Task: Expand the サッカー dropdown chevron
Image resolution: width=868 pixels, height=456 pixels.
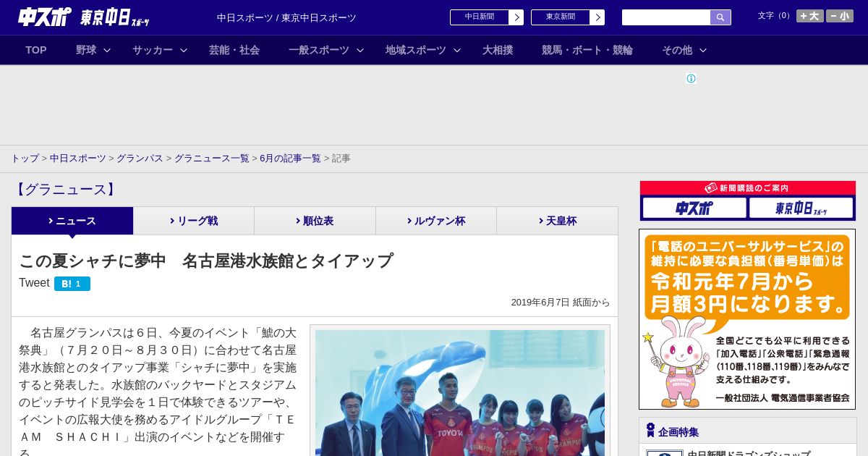Action: coord(184,50)
